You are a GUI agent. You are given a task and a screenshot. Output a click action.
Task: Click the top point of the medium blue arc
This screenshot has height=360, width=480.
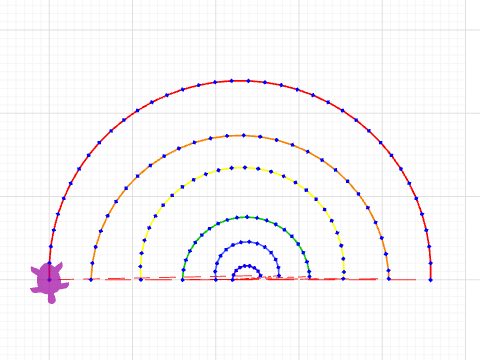[x=249, y=242]
